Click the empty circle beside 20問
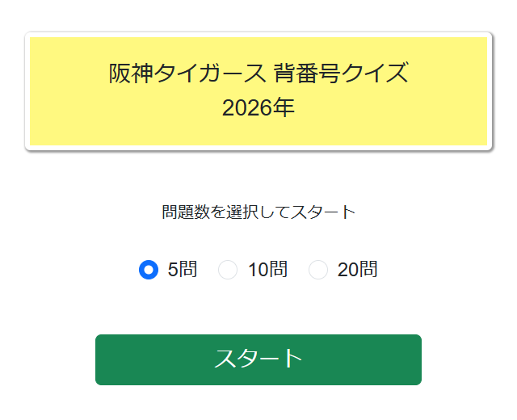517x420 pixels. point(318,270)
